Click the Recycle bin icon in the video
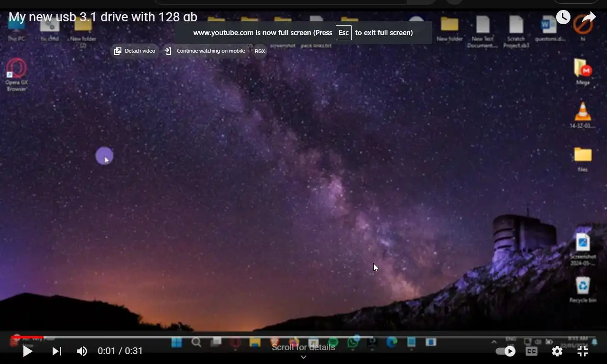The image size is (607, 364). tap(583, 290)
